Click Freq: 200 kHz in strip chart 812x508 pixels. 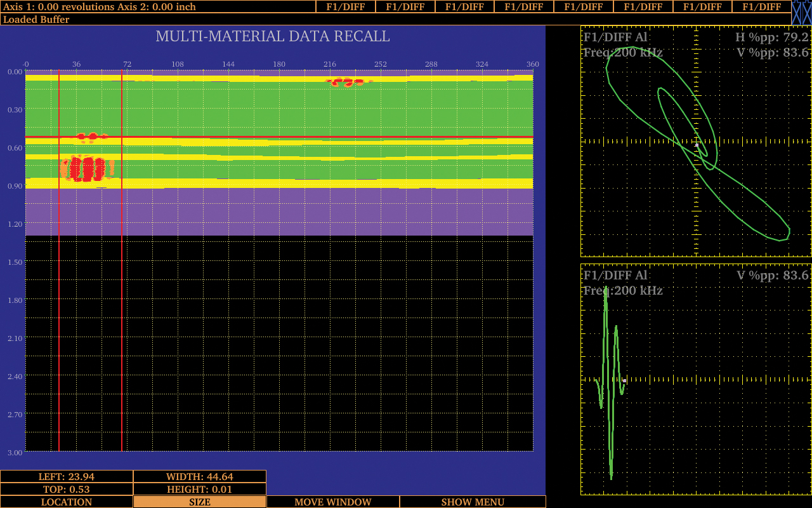click(x=623, y=291)
